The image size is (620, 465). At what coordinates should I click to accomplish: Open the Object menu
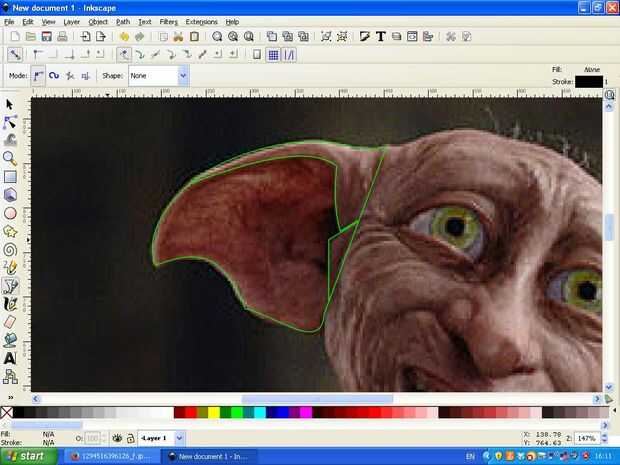[98, 22]
